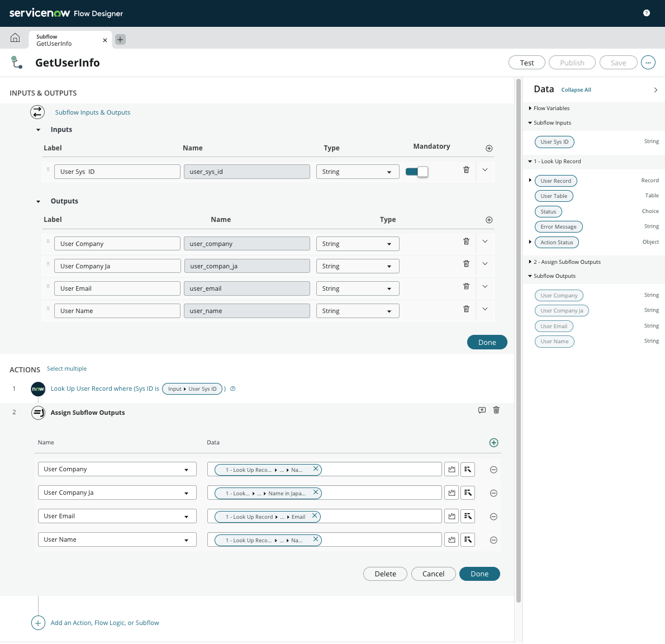
Task: Remove data pill from User Company field
Action: coord(316,469)
